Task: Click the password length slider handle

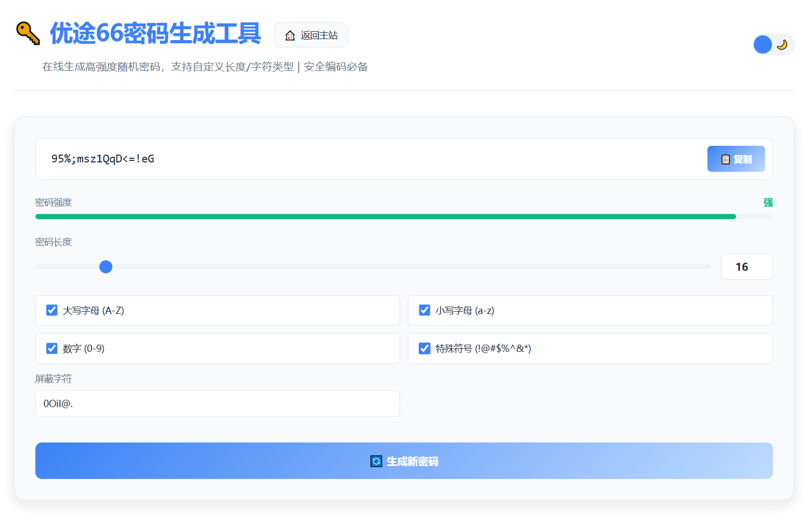Action: (106, 267)
